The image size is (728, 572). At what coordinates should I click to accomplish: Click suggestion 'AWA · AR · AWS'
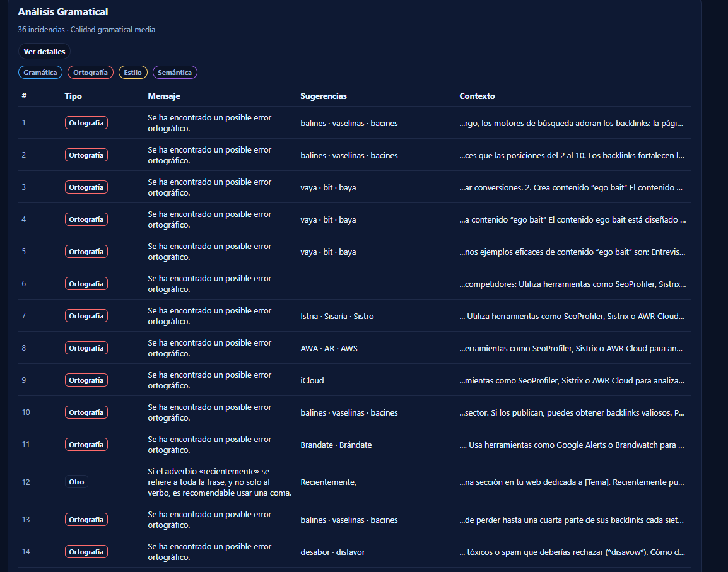tap(329, 348)
